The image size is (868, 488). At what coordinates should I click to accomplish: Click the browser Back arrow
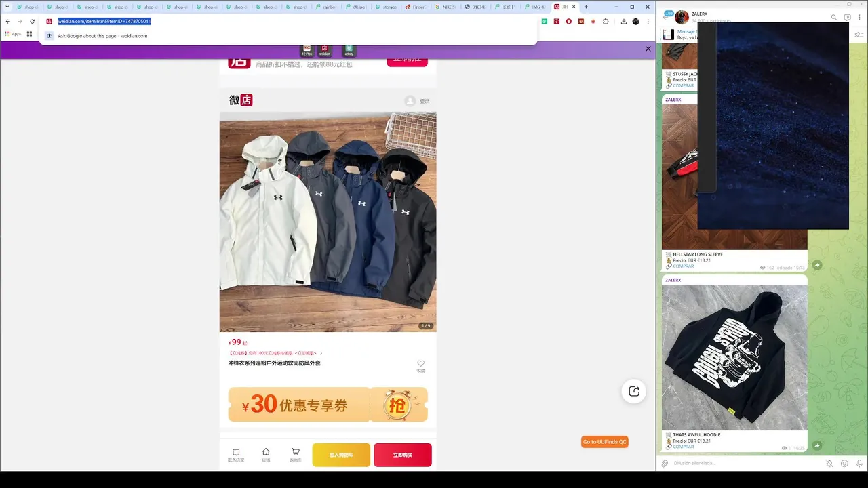click(7, 21)
